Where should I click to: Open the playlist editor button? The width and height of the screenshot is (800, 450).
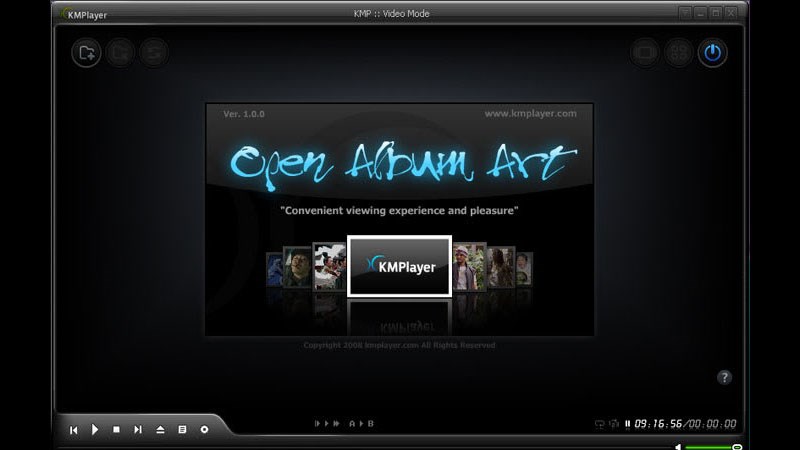pyautogui.click(x=182, y=430)
